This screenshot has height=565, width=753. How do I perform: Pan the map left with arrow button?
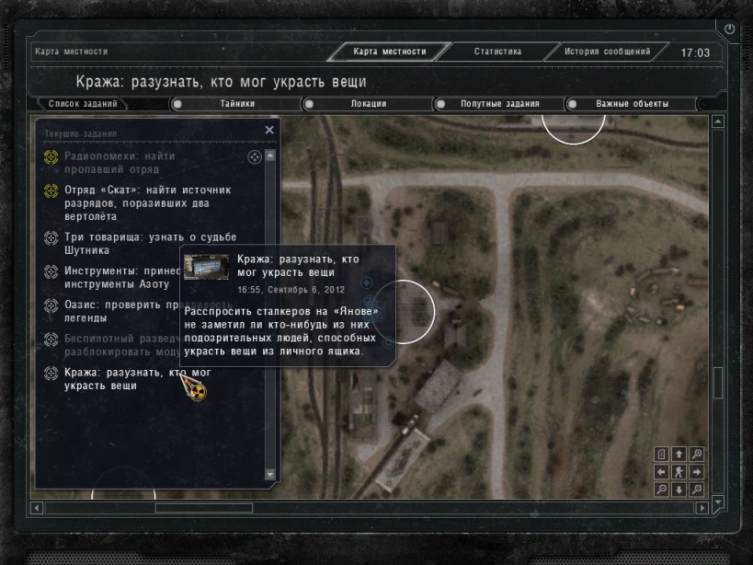pyautogui.click(x=661, y=472)
